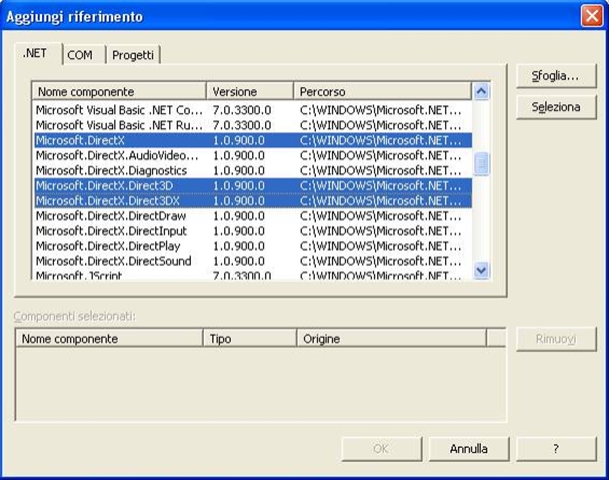Click the Tipo column header

[x=250, y=339]
